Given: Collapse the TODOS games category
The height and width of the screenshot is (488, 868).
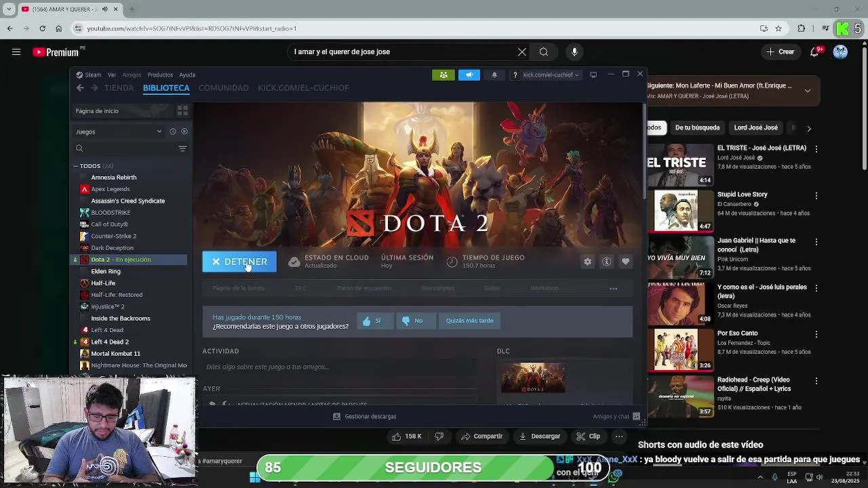Looking at the screenshot, I should (76, 166).
